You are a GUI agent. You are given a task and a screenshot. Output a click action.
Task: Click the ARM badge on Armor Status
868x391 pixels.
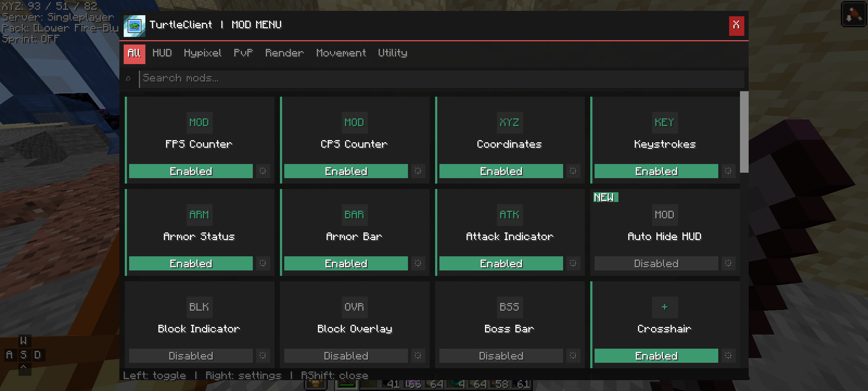(x=199, y=215)
